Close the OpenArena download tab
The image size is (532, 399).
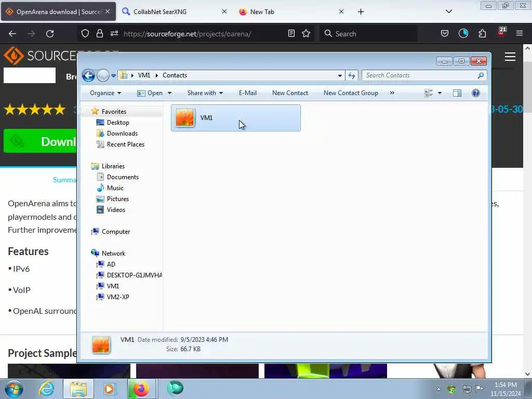pyautogui.click(x=108, y=11)
